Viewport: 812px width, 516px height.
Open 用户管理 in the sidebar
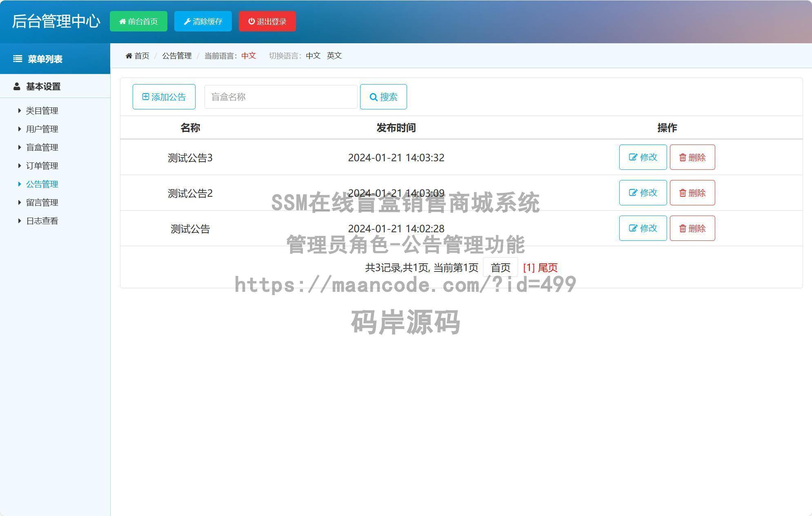click(42, 129)
